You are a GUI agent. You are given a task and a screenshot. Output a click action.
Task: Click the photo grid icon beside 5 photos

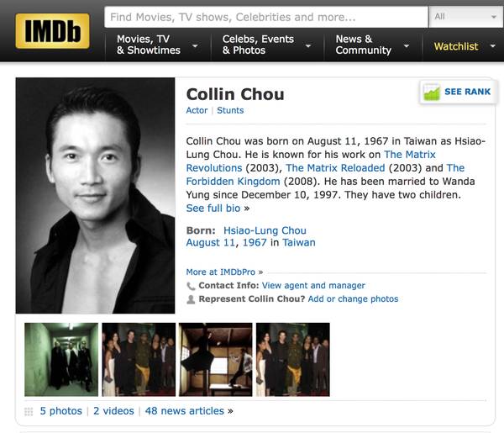click(29, 411)
